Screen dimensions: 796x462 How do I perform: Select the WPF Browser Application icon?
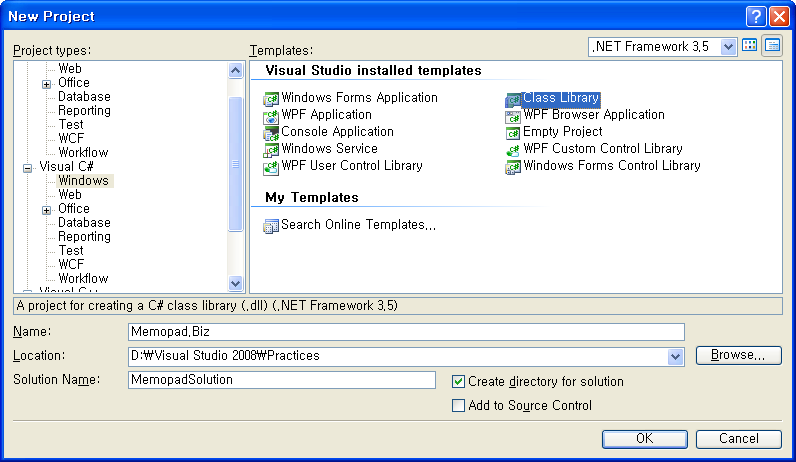513,116
